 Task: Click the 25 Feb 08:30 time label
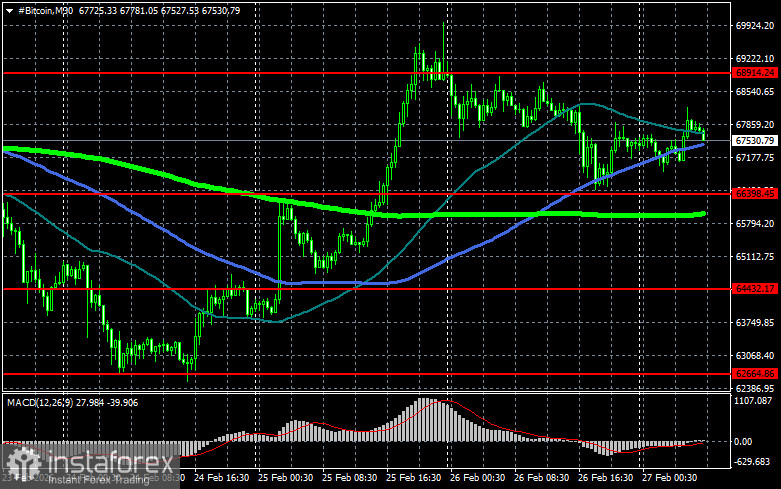tap(349, 478)
